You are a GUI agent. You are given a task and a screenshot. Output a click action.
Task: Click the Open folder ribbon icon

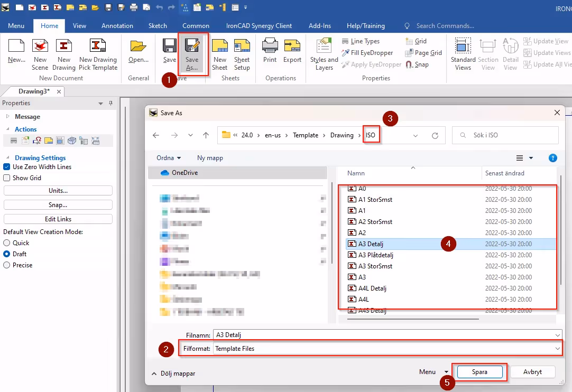tap(139, 51)
